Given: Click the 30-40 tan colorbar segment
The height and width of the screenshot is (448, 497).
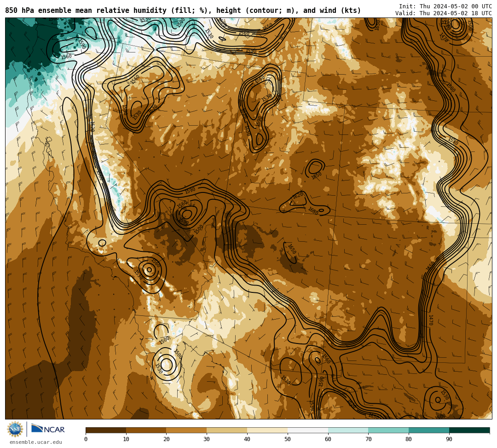Looking at the screenshot, I should pyautogui.click(x=227, y=430).
